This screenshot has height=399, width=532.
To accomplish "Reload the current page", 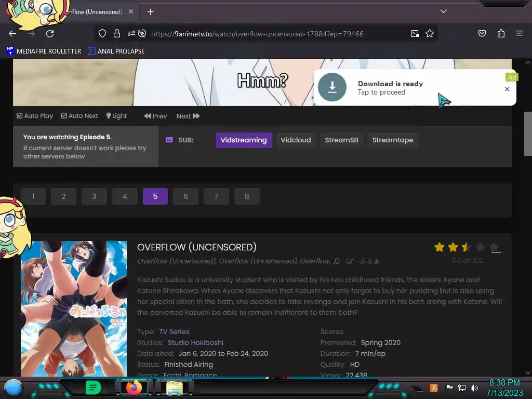I will 50,34.
